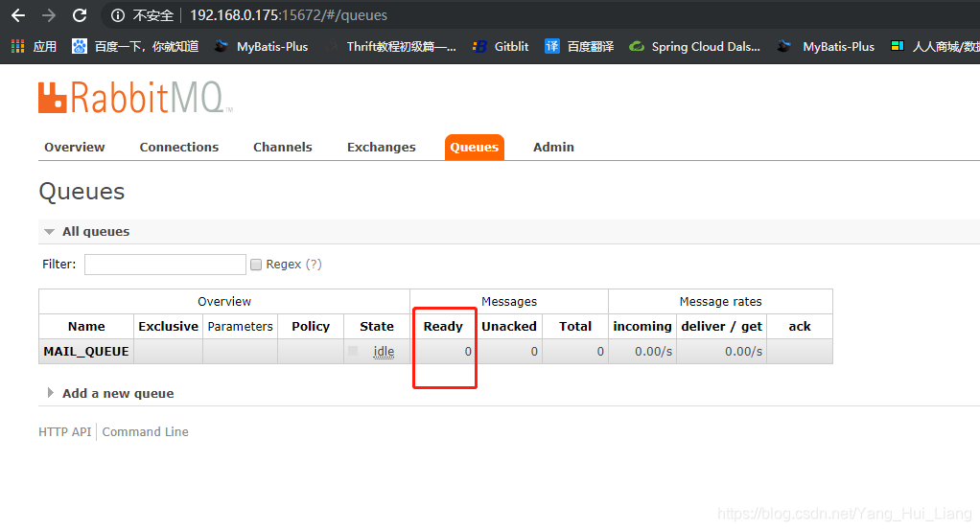Open the MAIL_QUEUE queue details
The image size is (980, 531).
[86, 352]
